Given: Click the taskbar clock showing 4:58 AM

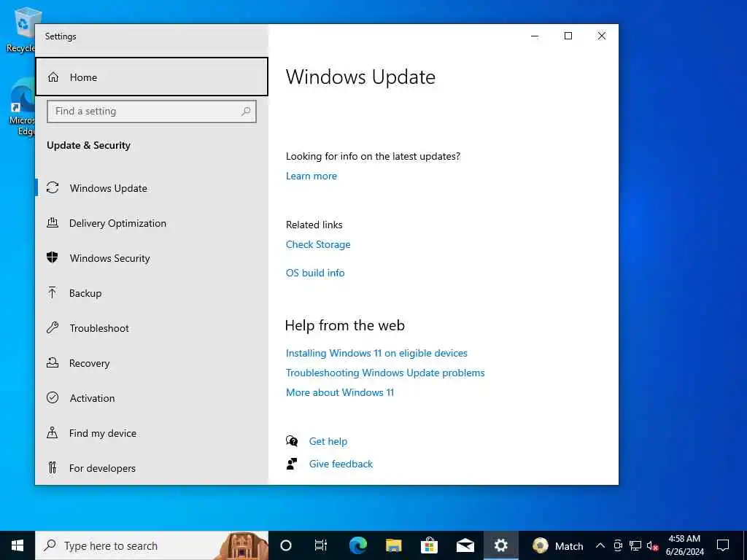Looking at the screenshot, I should click(x=684, y=545).
